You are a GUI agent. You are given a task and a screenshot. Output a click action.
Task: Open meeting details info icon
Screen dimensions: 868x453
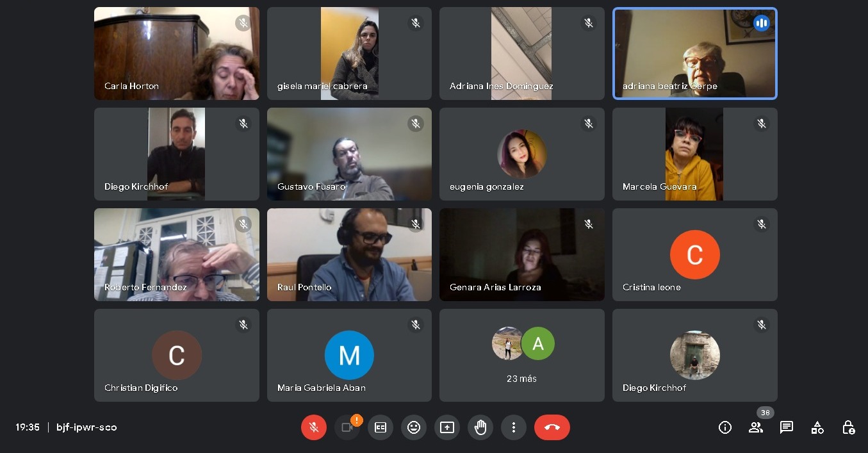coord(725,427)
